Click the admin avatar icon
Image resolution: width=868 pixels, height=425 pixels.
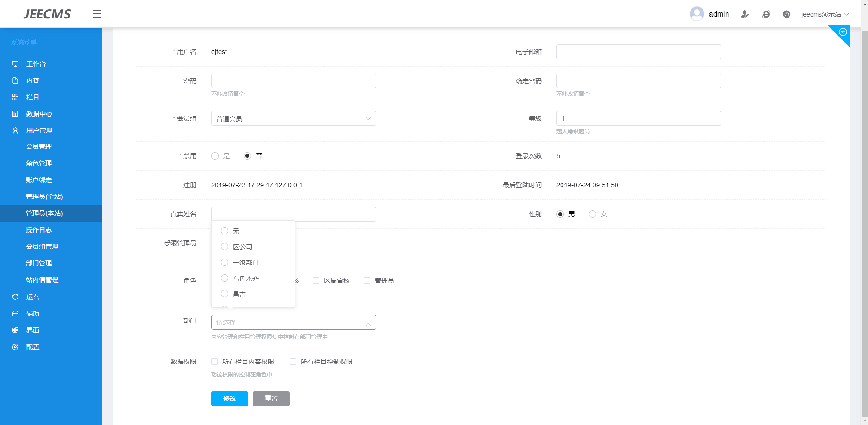pyautogui.click(x=697, y=14)
